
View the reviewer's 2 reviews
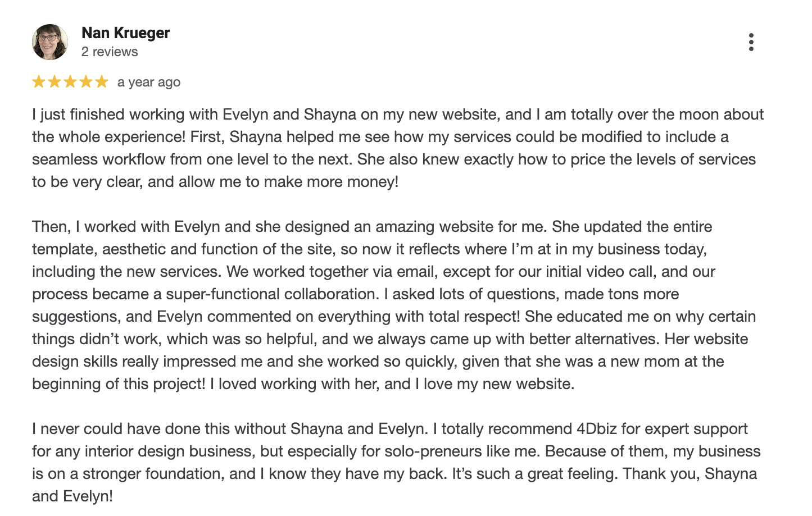pyautogui.click(x=110, y=52)
